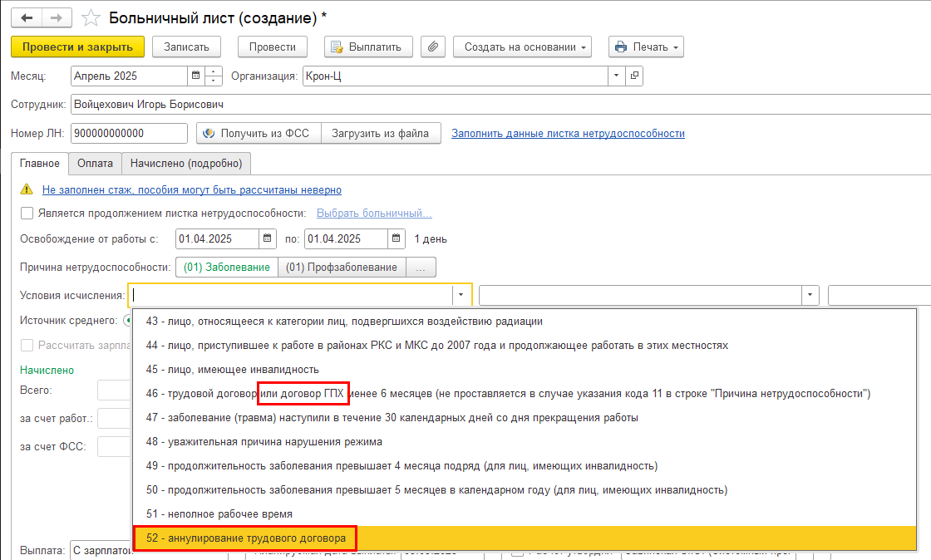Toggle Является продолжением листка нетрудоспособности checkbox
Viewport: 931px width, 560px height.
[x=27, y=213]
